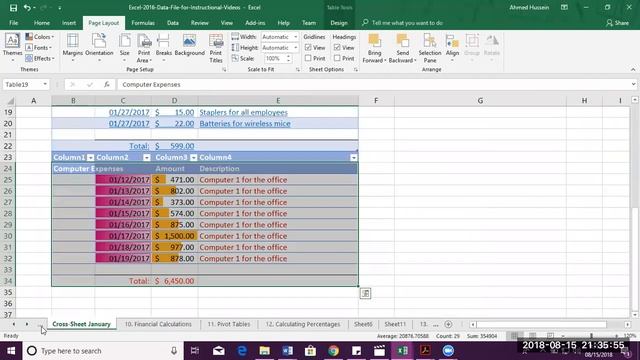Screen dimensions: 640x360
Task: Click the Windows taskbar search box
Action: click(x=102, y=351)
